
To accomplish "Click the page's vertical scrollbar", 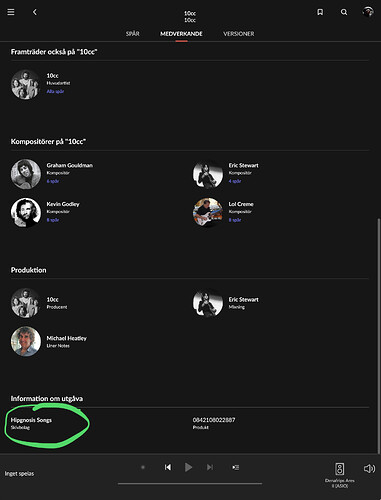I will [379, 336].
